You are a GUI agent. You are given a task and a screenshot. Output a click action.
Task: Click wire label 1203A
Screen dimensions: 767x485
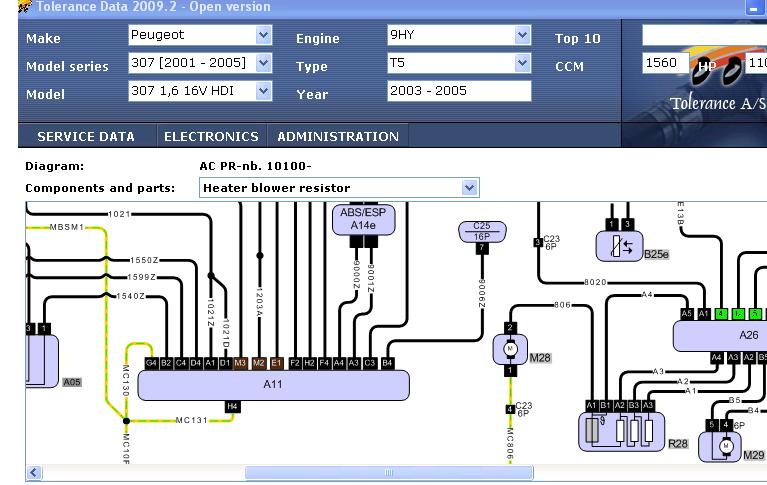259,301
